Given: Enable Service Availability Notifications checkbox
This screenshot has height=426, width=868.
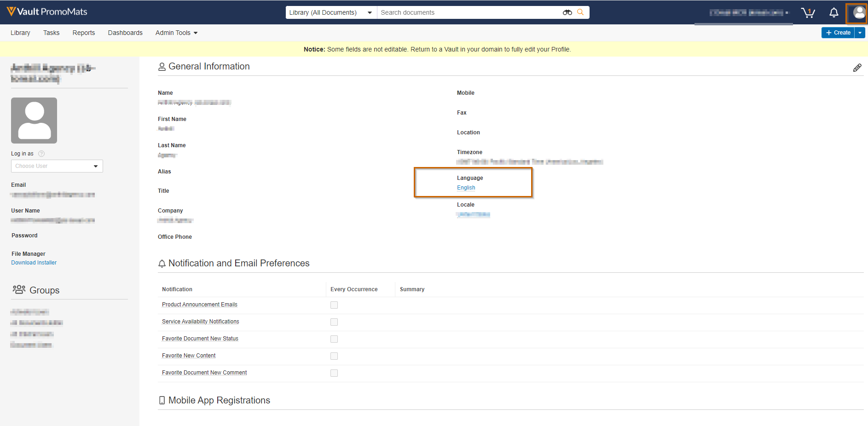Looking at the screenshot, I should (x=334, y=322).
